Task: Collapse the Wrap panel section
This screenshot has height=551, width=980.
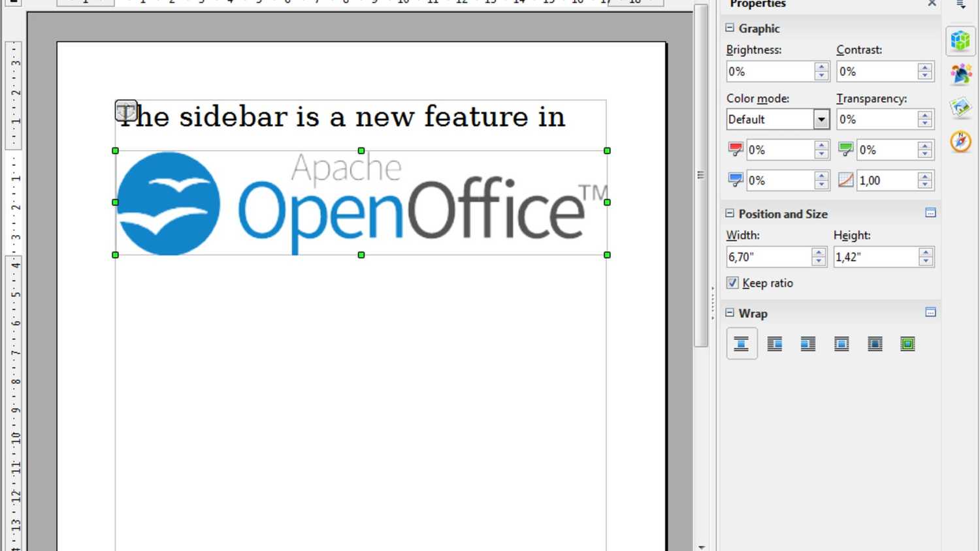Action: (730, 313)
